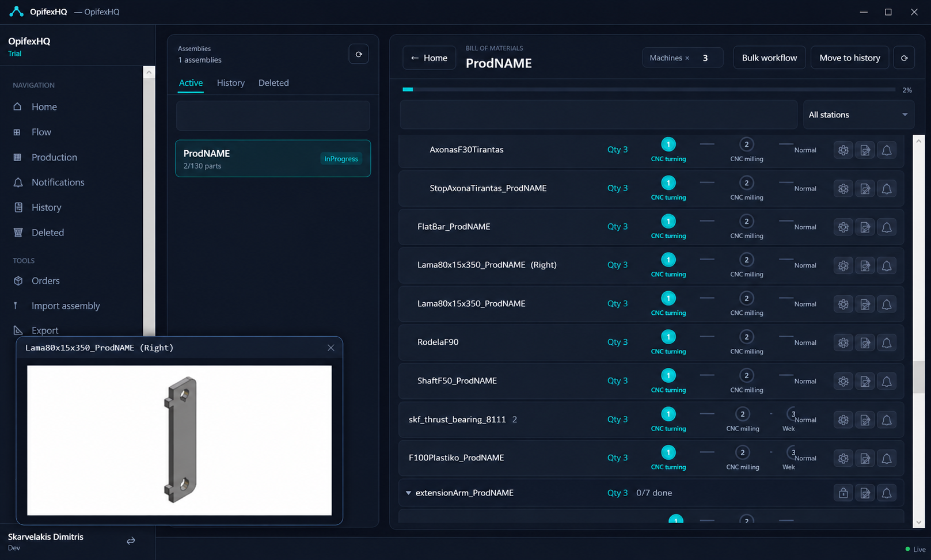Open the All stations dropdown
Image resolution: width=931 pixels, height=560 pixels.
pyautogui.click(x=858, y=115)
